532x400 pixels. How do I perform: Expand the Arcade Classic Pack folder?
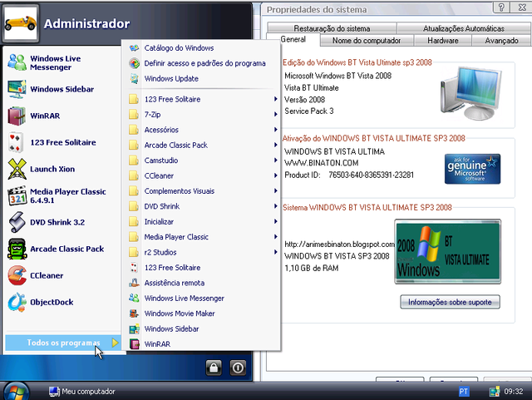pyautogui.click(x=201, y=145)
